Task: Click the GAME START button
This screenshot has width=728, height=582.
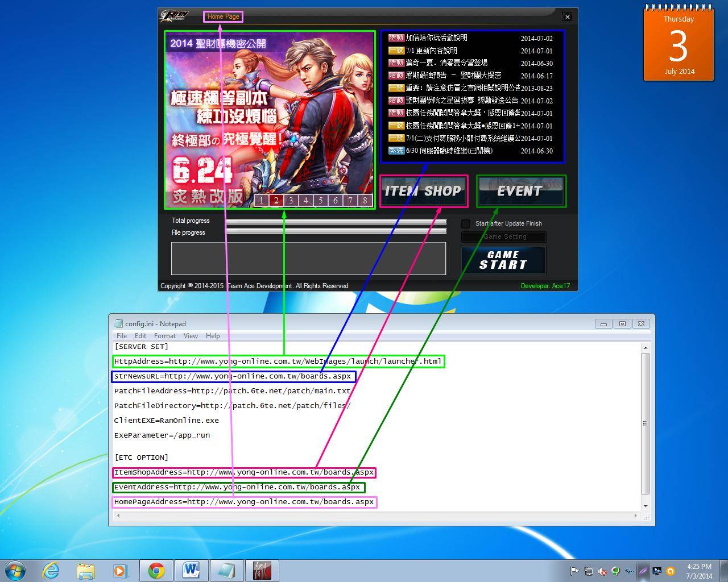Action: click(503, 260)
